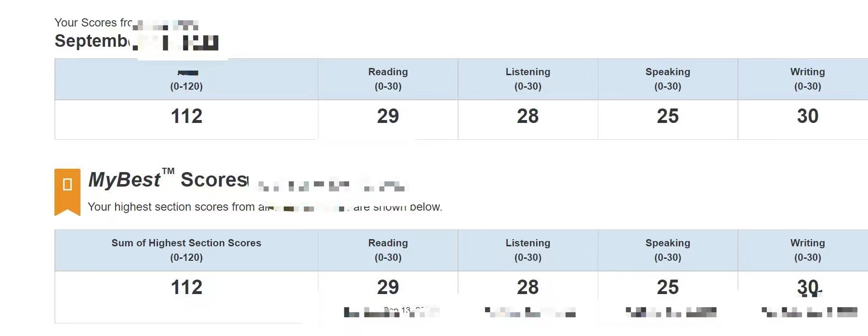Click the Reading score 29 in test date table

coord(388,116)
